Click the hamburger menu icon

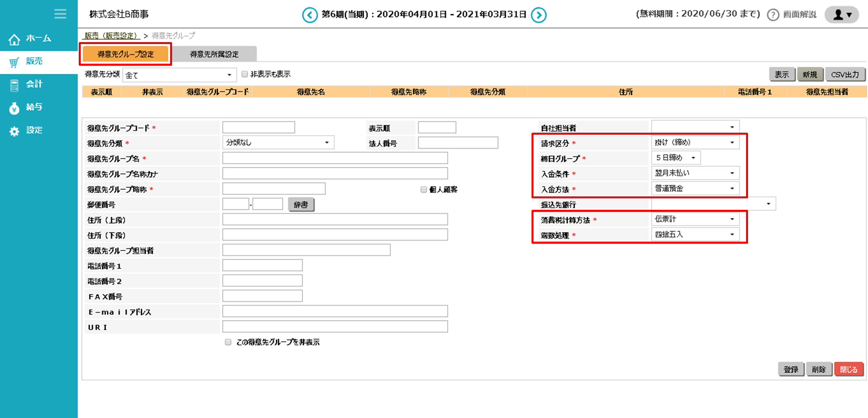(60, 14)
